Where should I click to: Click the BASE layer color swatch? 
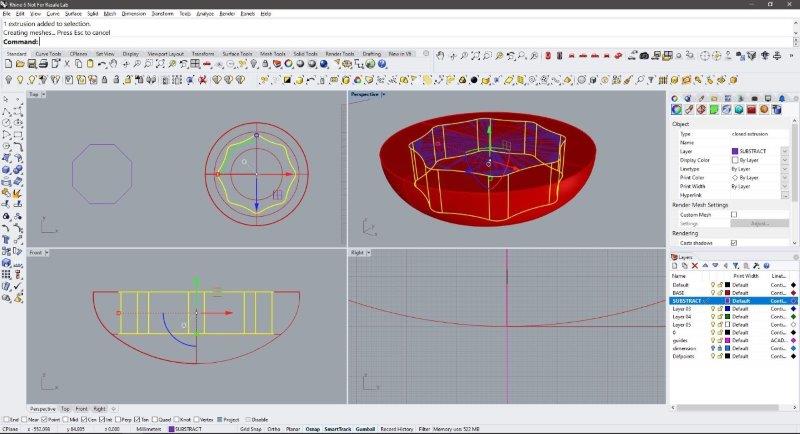pyautogui.click(x=728, y=293)
